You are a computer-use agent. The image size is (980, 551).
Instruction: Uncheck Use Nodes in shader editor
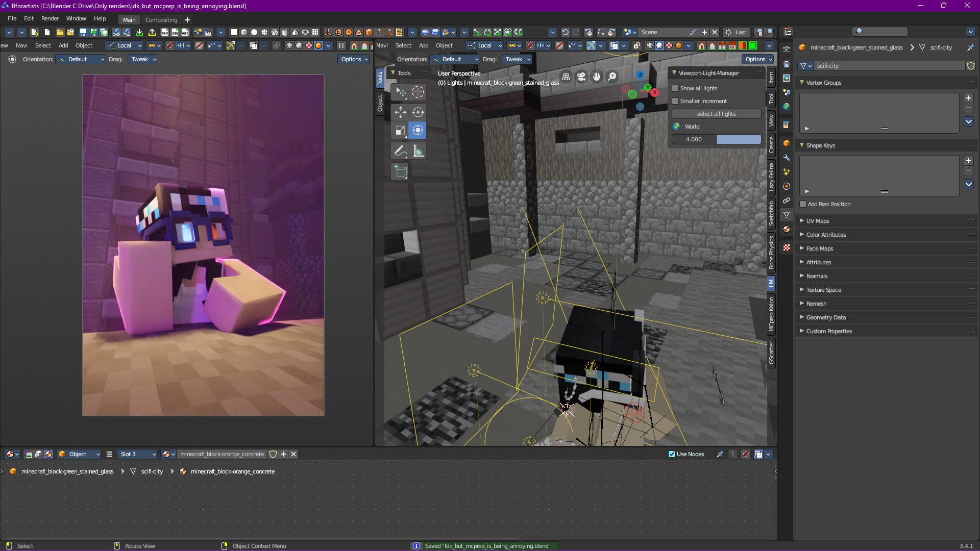[672, 454]
